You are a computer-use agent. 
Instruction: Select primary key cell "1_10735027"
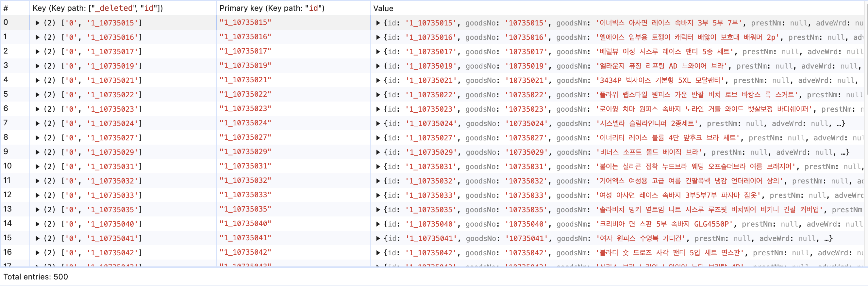[x=245, y=138]
